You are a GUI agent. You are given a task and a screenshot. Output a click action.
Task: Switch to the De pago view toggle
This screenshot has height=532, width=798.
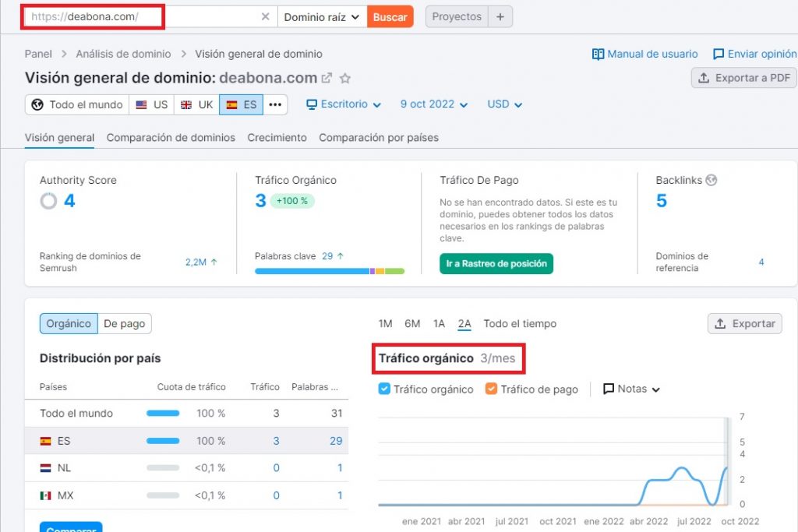pyautogui.click(x=124, y=323)
